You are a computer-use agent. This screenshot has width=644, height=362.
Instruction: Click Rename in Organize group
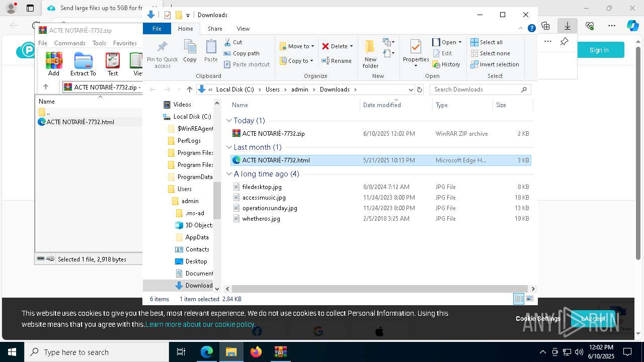337,61
